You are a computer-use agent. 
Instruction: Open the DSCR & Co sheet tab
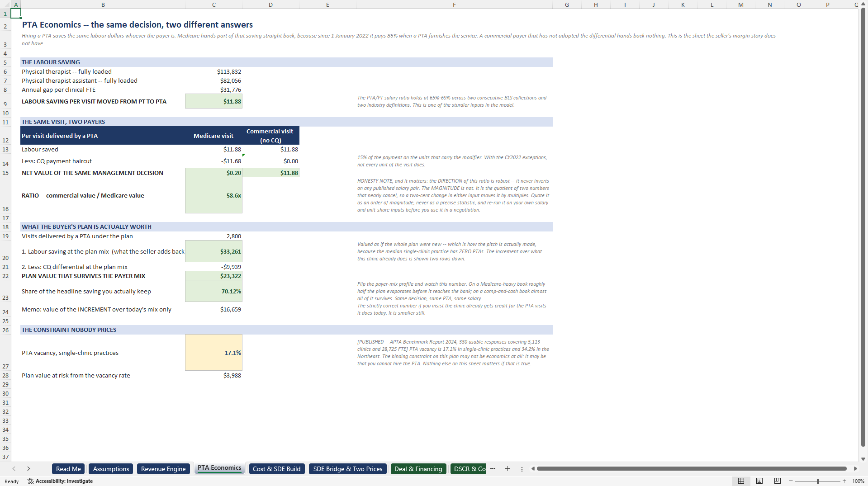[x=468, y=469]
